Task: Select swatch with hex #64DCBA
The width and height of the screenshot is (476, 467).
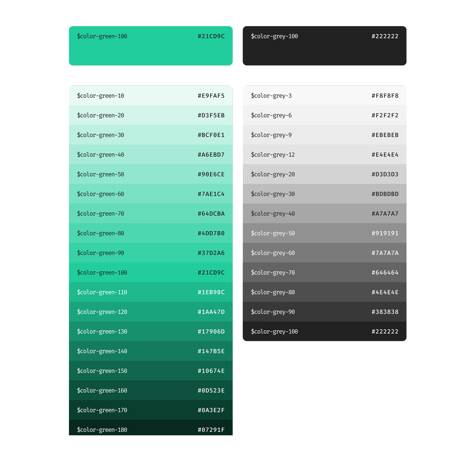Action: click(151, 213)
